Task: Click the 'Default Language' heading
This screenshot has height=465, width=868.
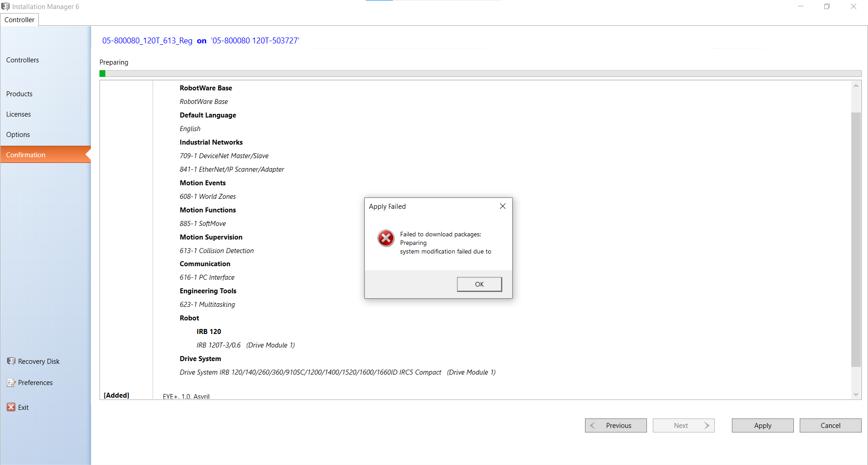Action: (208, 115)
